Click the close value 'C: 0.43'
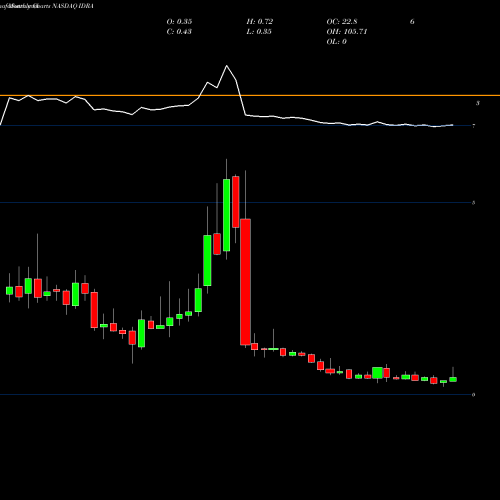500x500 pixels. coord(179,32)
